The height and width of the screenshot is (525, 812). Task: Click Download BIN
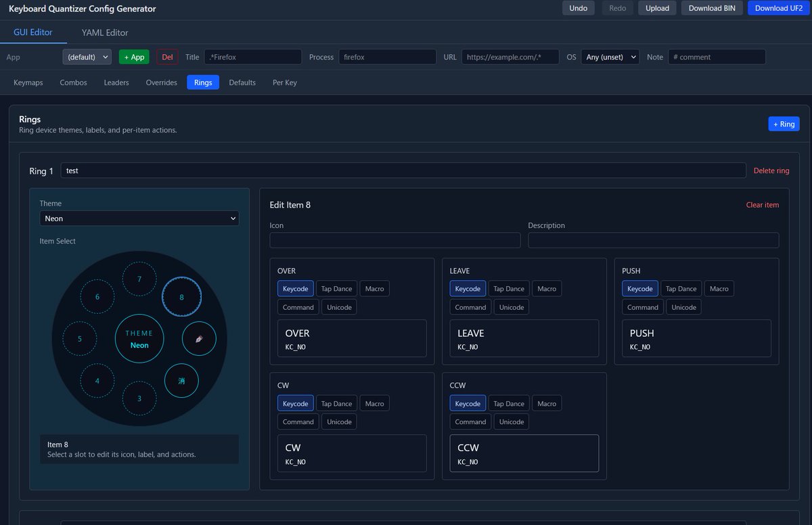point(712,8)
